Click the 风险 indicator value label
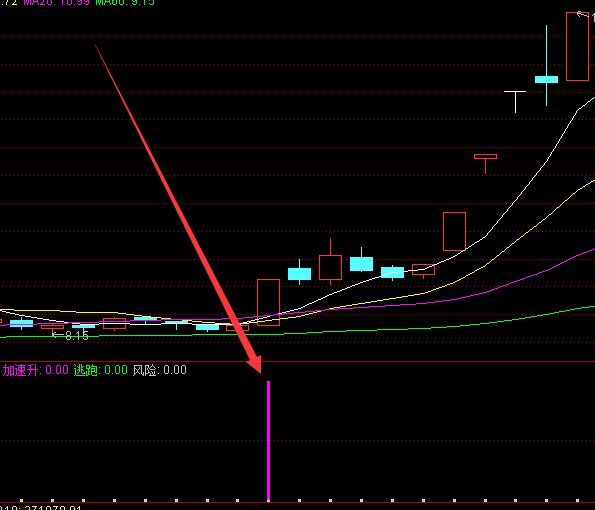595x510 pixels. click(159, 370)
